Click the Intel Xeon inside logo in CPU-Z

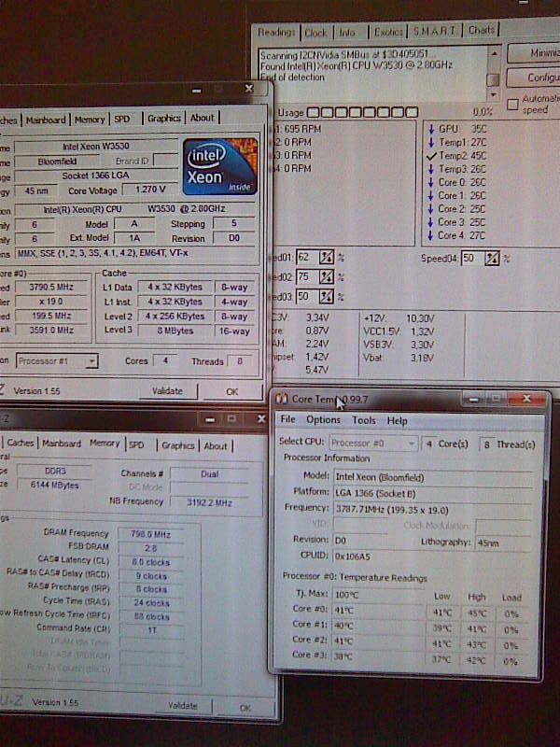[220, 166]
